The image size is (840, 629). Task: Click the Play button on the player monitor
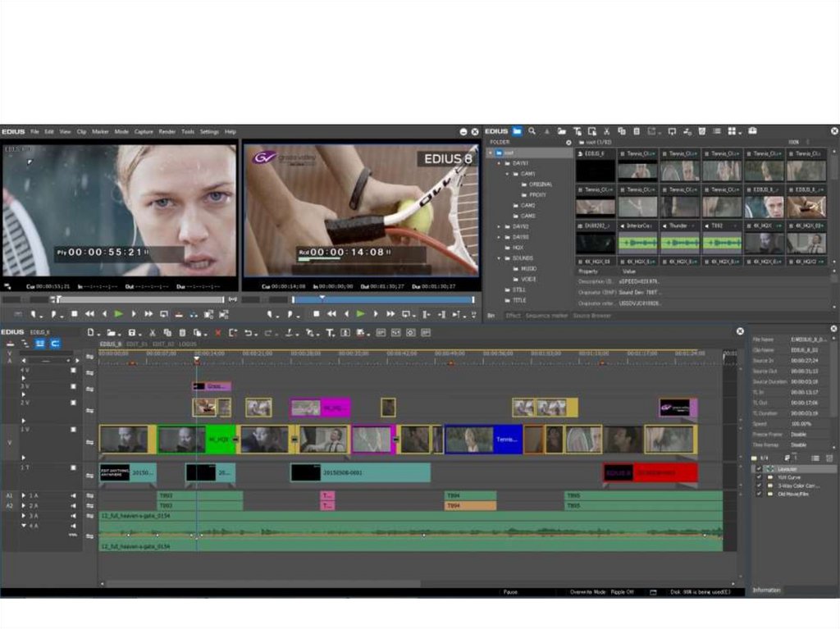pos(118,314)
